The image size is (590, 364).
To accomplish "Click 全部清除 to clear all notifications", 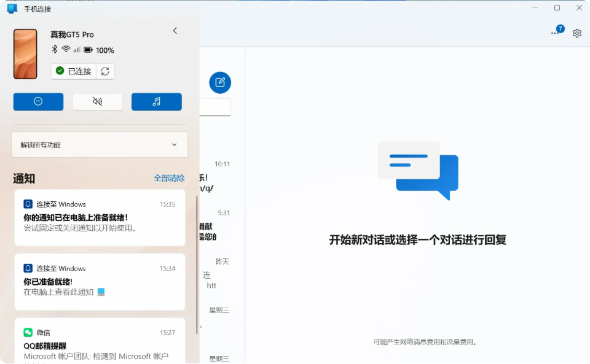I will 169,178.
